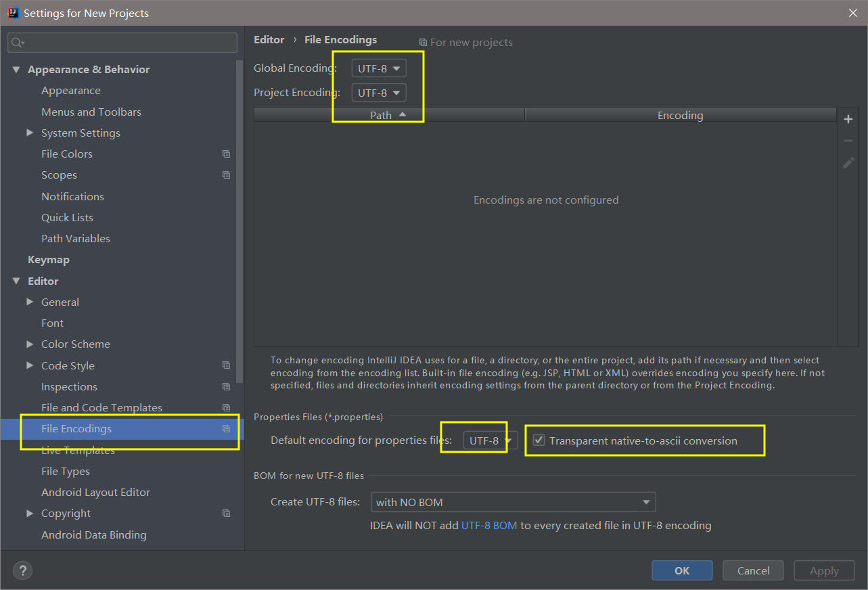Expand the General node
This screenshot has width=868, height=590.
point(30,302)
